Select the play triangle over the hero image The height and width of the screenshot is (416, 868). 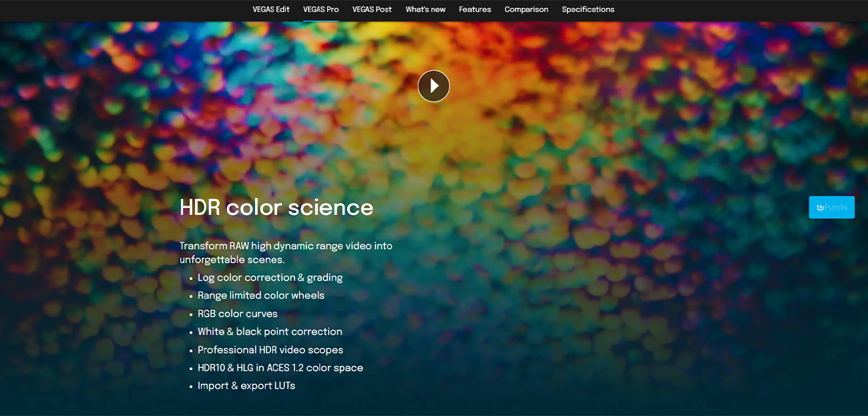tap(433, 85)
